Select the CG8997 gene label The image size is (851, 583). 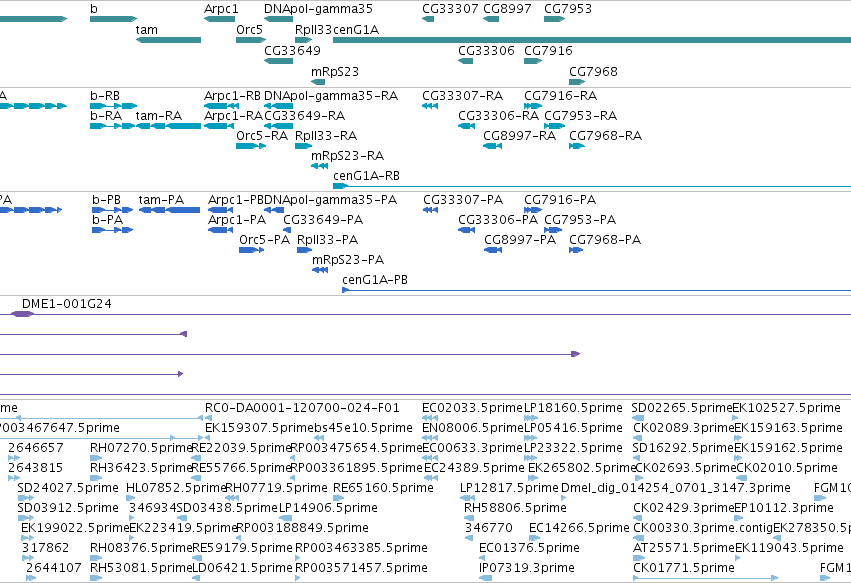coord(507,9)
